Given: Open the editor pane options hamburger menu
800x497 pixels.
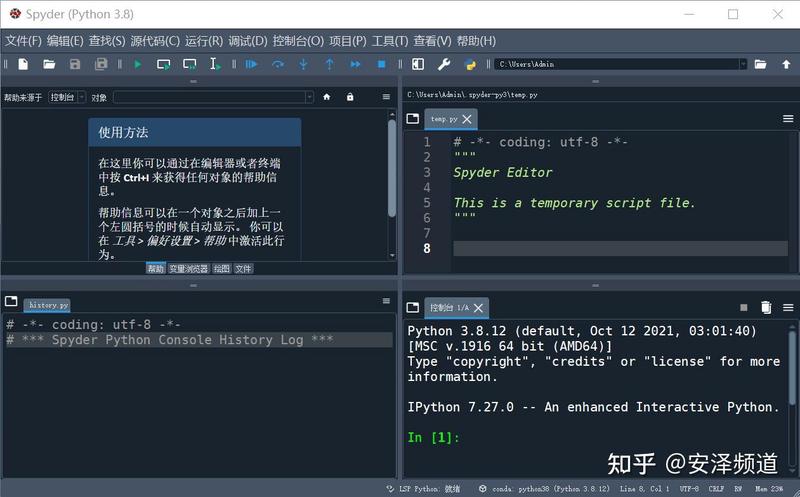Looking at the screenshot, I should [x=788, y=118].
